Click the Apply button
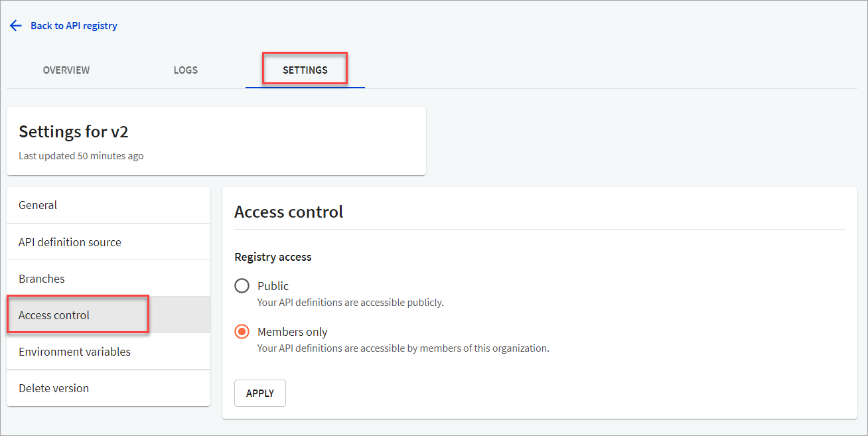The image size is (868, 436). coord(260,393)
